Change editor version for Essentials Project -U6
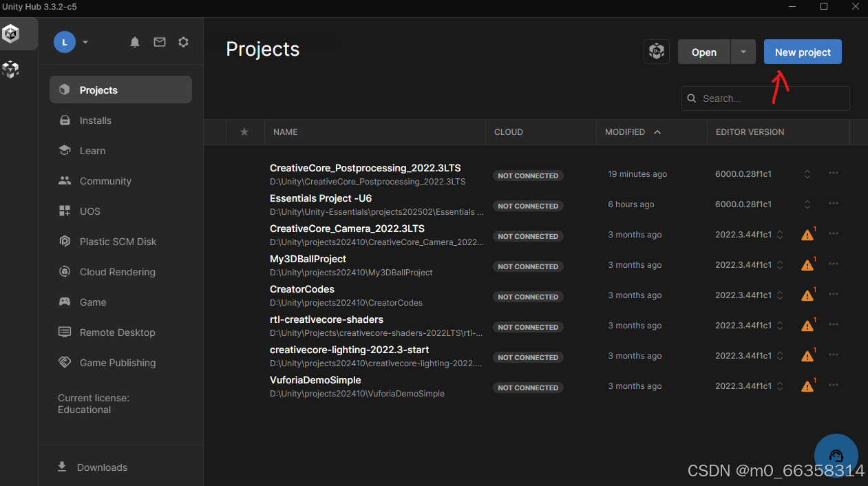 click(x=807, y=204)
